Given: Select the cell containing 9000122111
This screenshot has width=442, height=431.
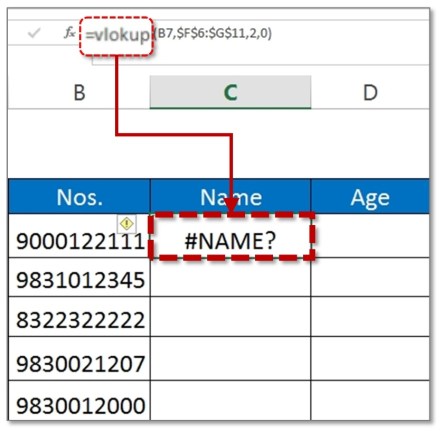Looking at the screenshot, I should [79, 236].
